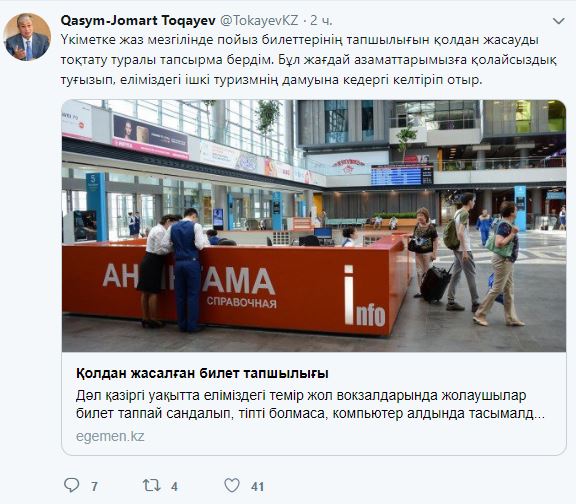
Task: Click the article description preview text
Action: pyautogui.click(x=310, y=404)
